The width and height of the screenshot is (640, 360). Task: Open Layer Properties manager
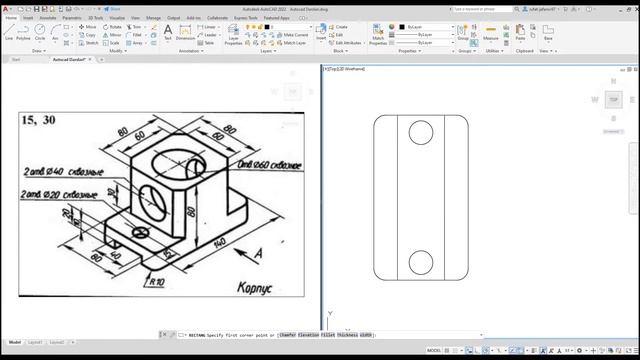[x=233, y=34]
